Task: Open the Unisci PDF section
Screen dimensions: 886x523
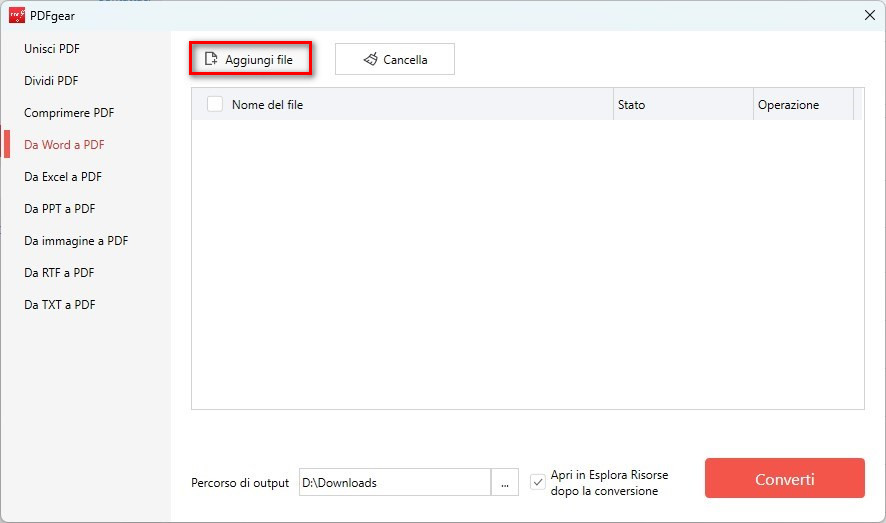Action: tap(52, 49)
